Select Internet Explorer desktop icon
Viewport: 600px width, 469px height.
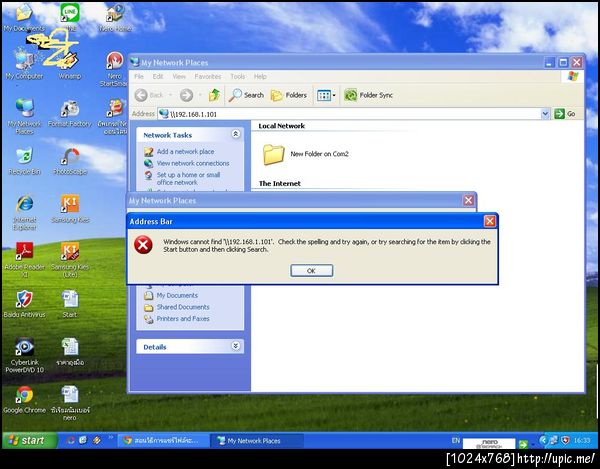click(x=24, y=212)
